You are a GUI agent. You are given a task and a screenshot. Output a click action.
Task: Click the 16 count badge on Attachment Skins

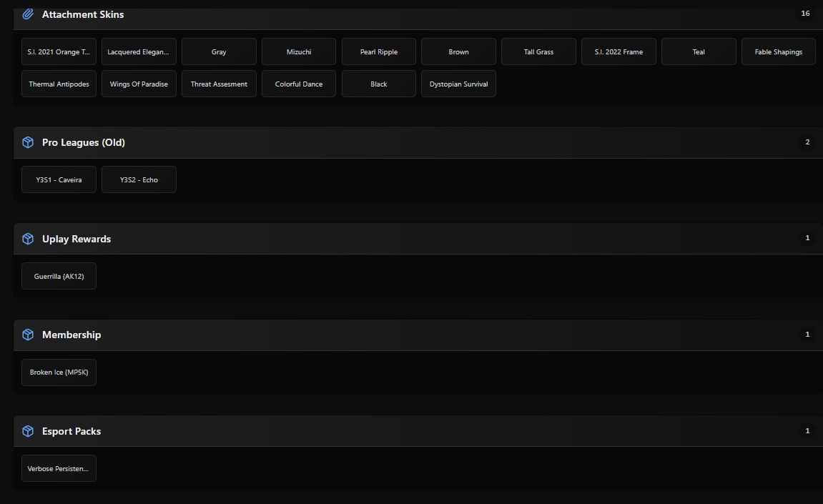point(806,14)
